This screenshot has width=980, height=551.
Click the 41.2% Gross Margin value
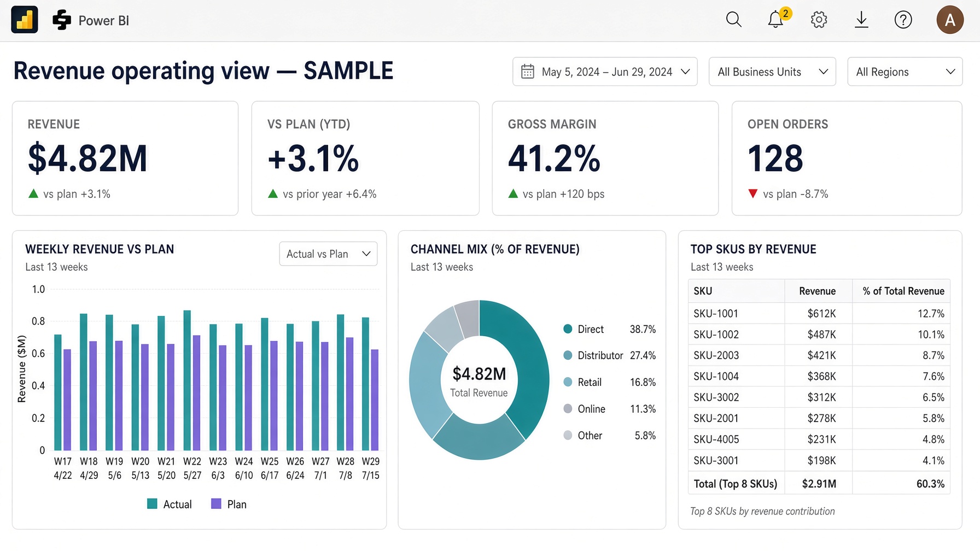(554, 158)
